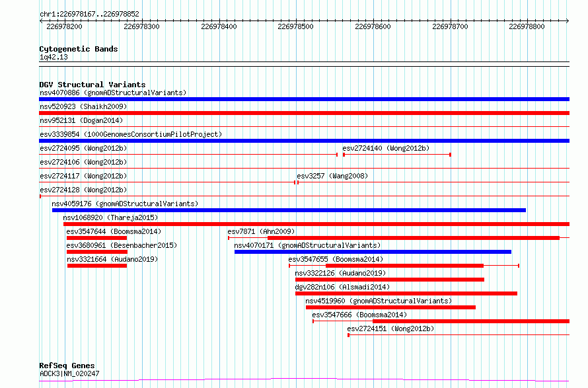Screen dimensions: 588x388
Task: Select the thick red esv7871 bar
Action: pos(413,238)
